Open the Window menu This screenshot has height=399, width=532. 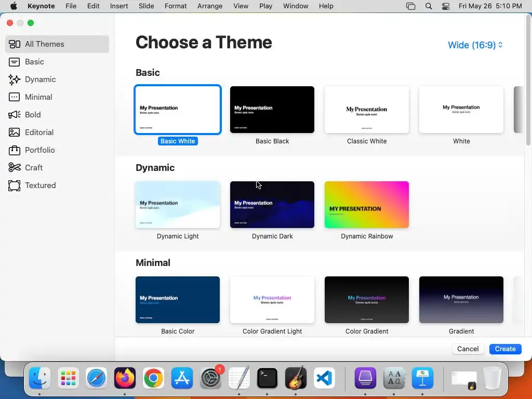tap(296, 6)
